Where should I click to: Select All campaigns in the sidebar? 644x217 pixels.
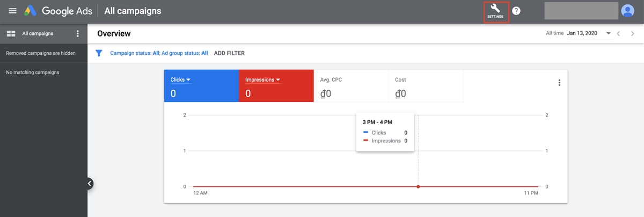38,34
